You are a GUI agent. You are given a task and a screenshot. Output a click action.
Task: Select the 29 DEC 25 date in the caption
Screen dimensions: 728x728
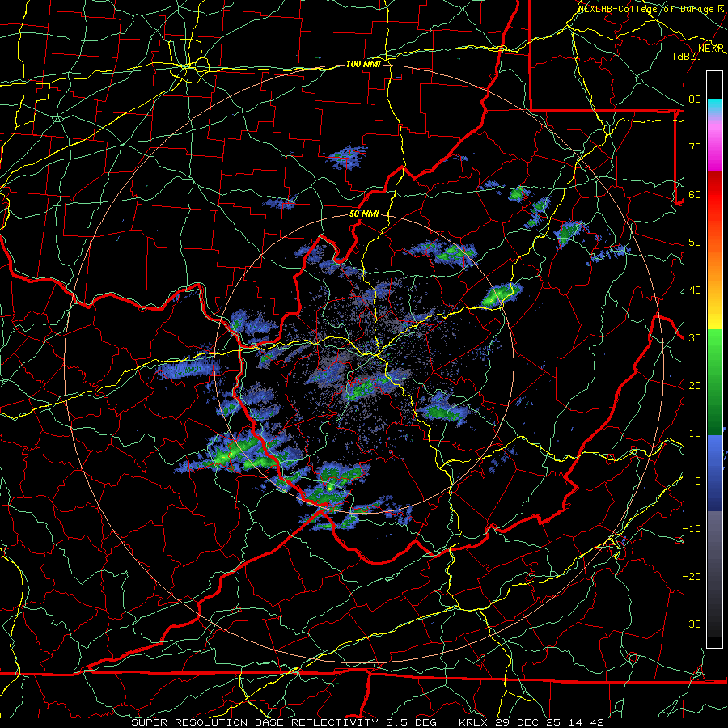528,722
